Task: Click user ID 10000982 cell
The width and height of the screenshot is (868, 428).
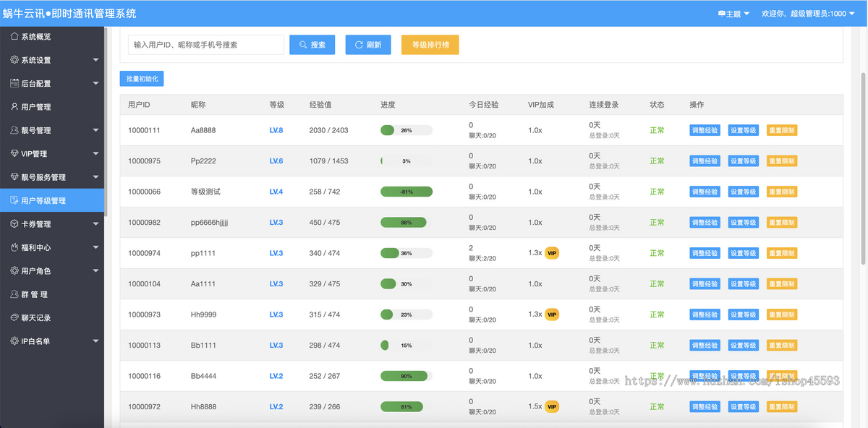Action: tap(144, 223)
